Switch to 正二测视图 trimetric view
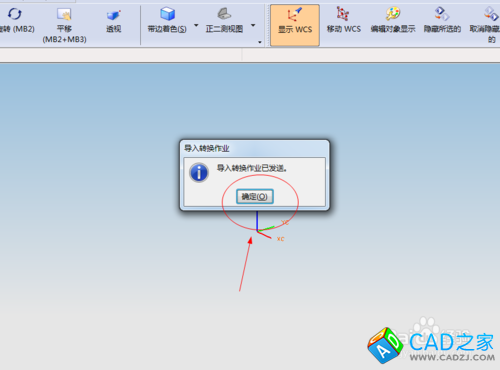This screenshot has width=500, height=370. (x=224, y=21)
